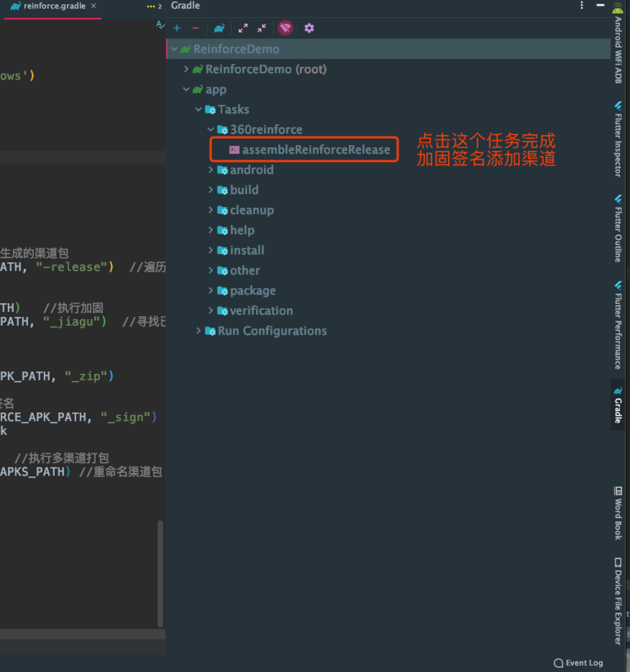630x672 pixels.
Task: Expand the help task group
Action: [211, 230]
